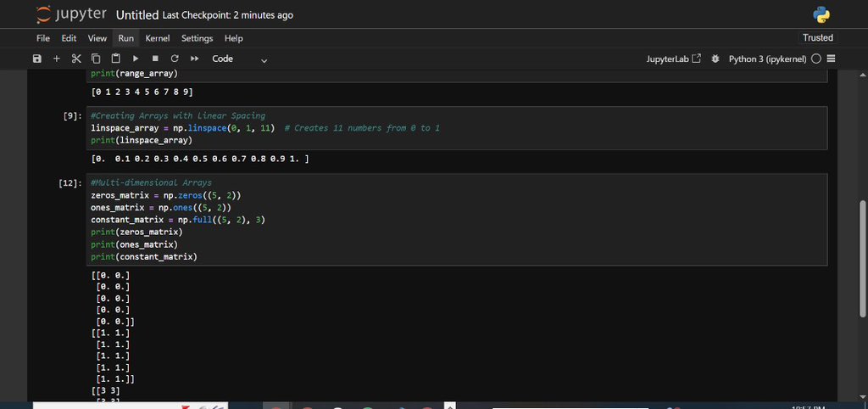Select the Python 3 (ipykernel) kernel name
The height and width of the screenshot is (409, 868).
(767, 59)
